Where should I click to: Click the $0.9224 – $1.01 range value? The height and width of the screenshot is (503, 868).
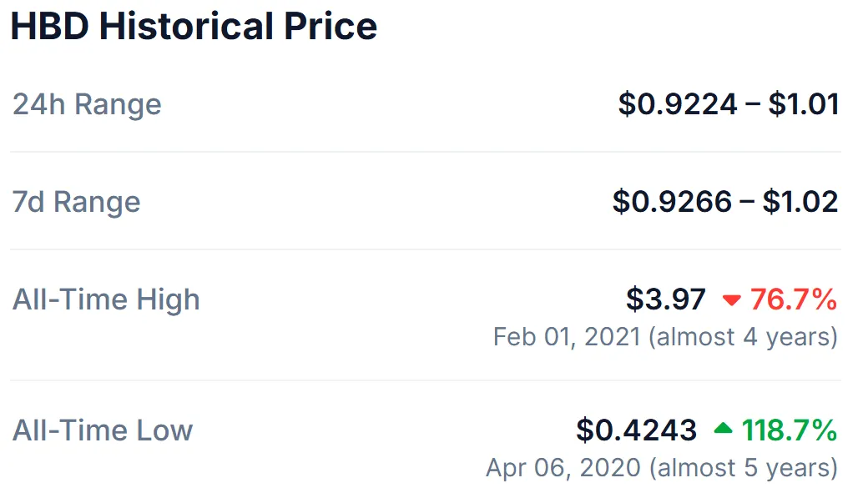click(x=729, y=104)
